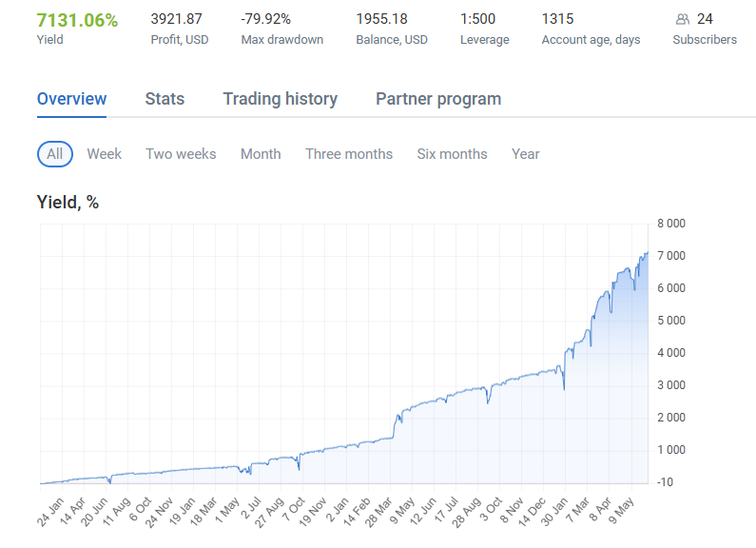This screenshot has height=548, width=756.
Task: Show yield for Three months
Action: click(x=349, y=154)
